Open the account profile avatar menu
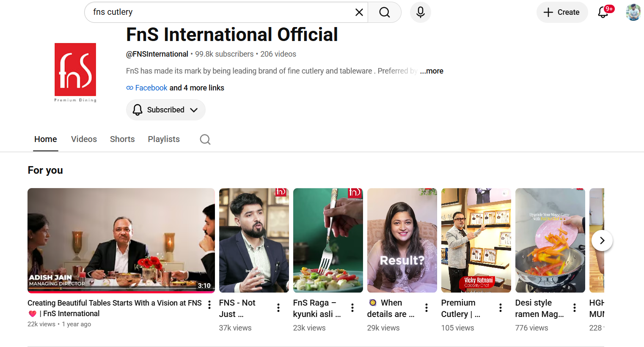The height and width of the screenshot is (347, 644). tap(633, 12)
